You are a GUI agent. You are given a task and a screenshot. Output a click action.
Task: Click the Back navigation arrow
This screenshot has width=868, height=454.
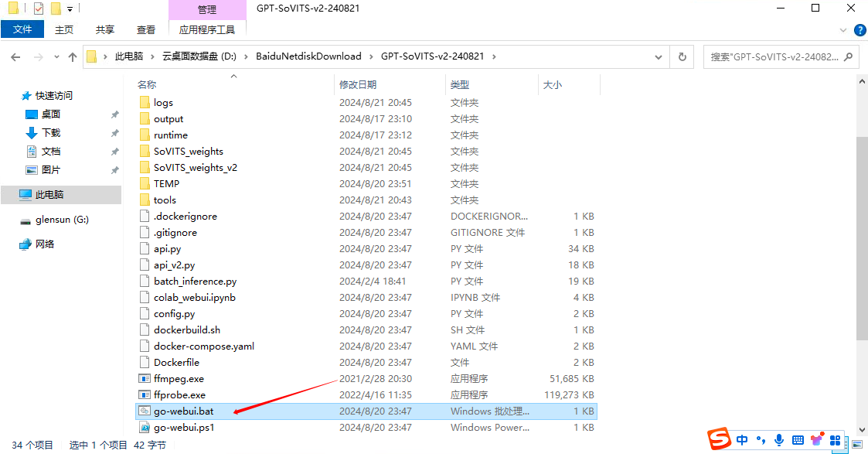point(15,56)
